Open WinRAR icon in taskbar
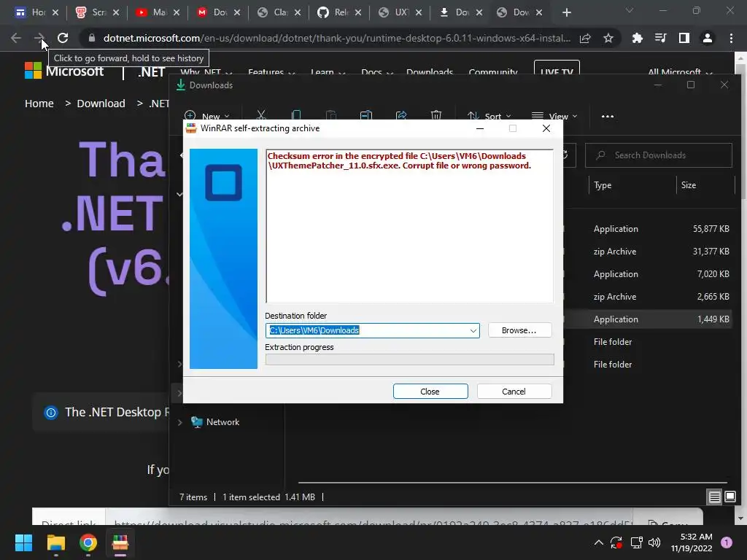The height and width of the screenshot is (560, 747). [x=120, y=542]
